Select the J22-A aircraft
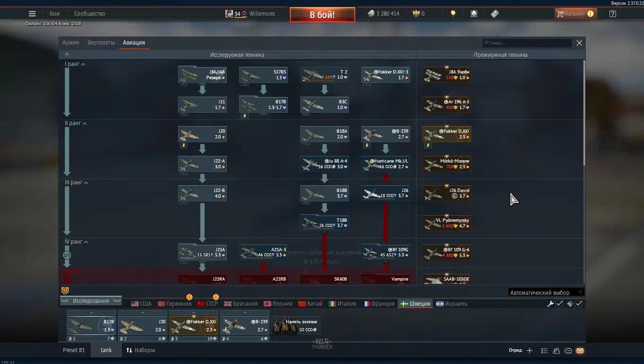The width and height of the screenshot is (644, 364). [202, 164]
